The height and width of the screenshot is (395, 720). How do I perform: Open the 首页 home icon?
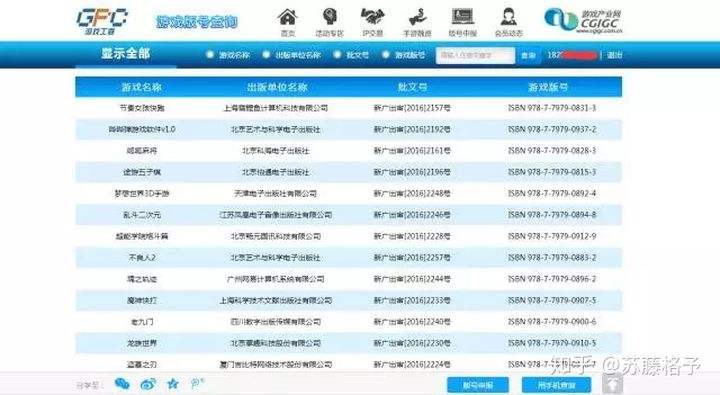287,17
